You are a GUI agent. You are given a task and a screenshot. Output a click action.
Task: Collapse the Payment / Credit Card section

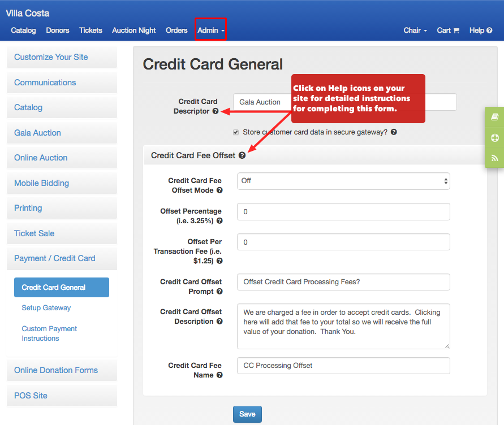pyautogui.click(x=62, y=258)
